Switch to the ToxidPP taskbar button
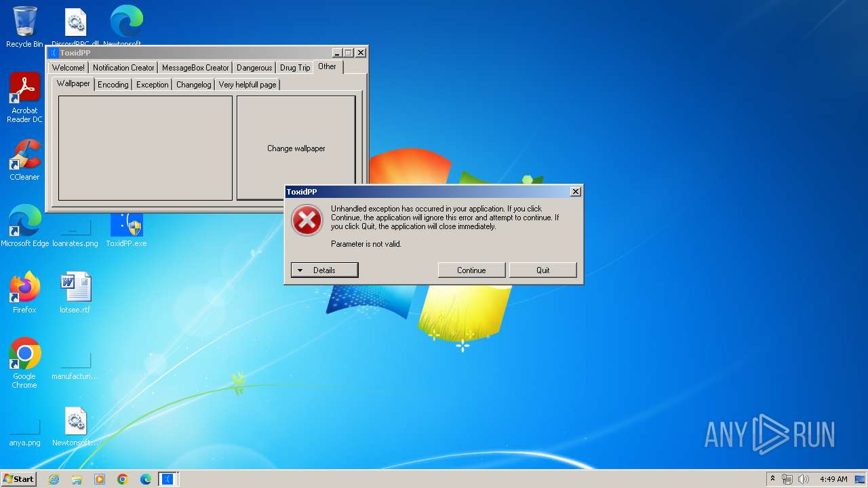This screenshot has height=488, width=868. click(168, 479)
